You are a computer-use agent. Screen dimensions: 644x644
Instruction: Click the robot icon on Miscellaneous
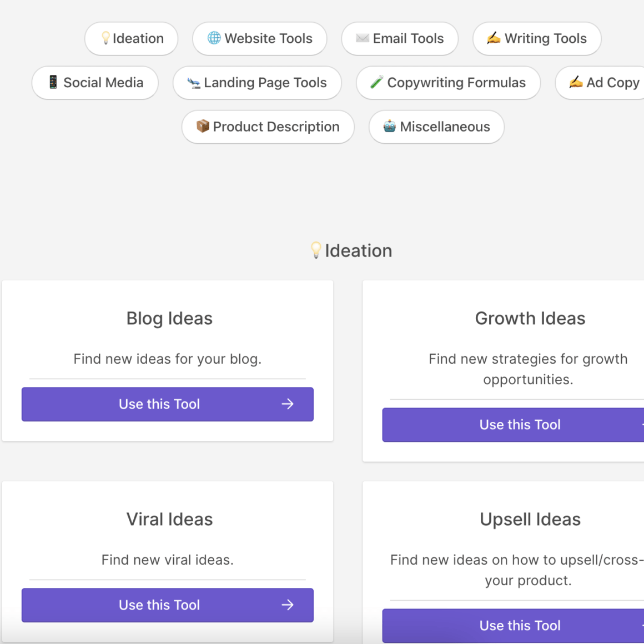390,126
